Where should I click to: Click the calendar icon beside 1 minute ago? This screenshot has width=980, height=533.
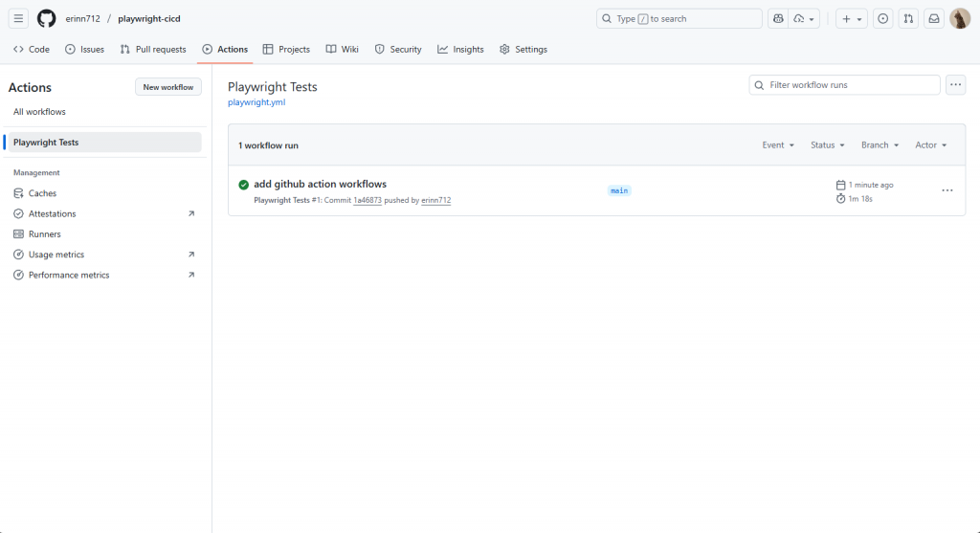click(x=840, y=185)
